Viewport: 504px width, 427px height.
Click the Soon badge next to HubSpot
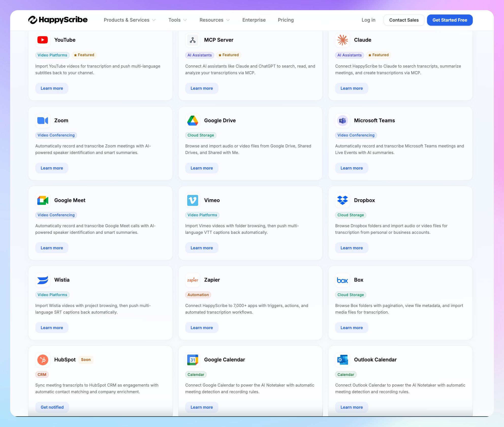(86, 360)
